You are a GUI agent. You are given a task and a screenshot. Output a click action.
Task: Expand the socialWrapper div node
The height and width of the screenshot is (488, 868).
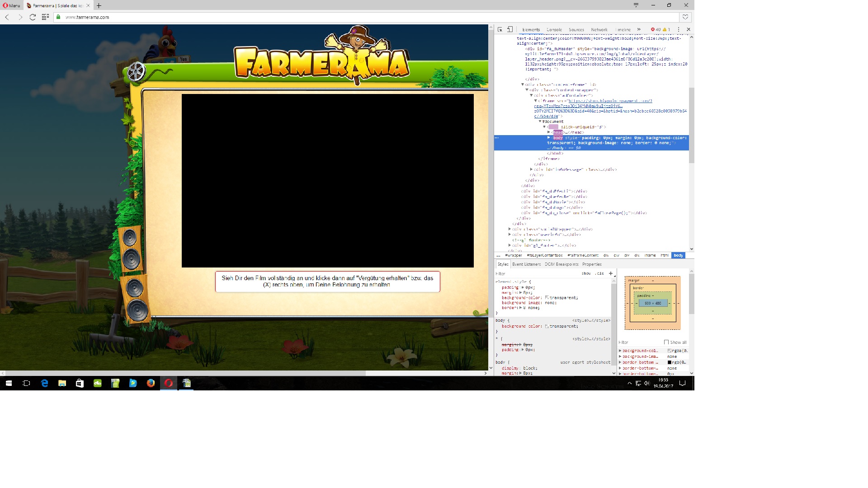click(509, 229)
